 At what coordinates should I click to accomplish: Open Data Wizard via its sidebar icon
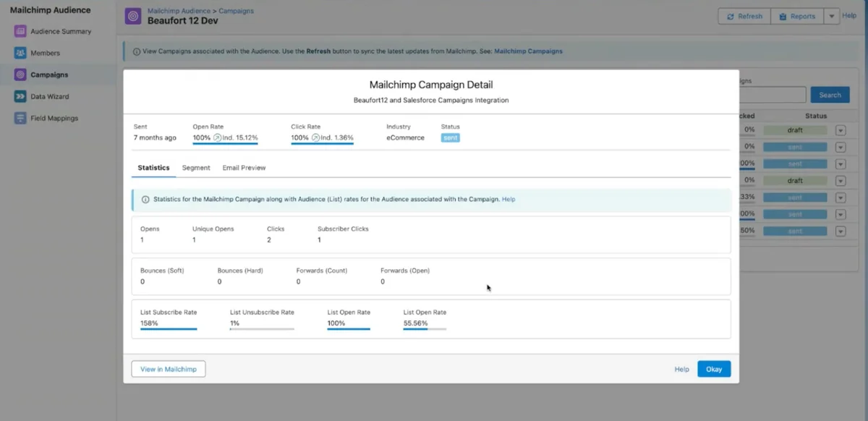(20, 96)
